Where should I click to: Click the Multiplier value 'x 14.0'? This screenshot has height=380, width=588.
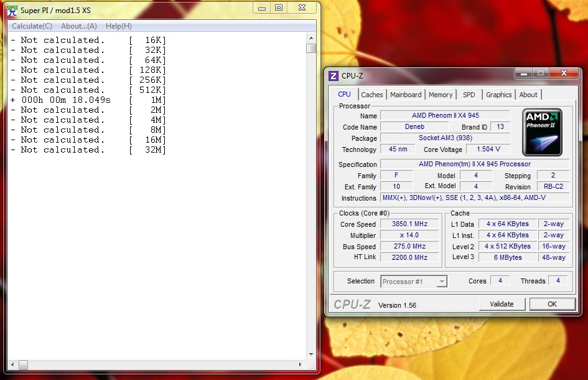point(409,235)
